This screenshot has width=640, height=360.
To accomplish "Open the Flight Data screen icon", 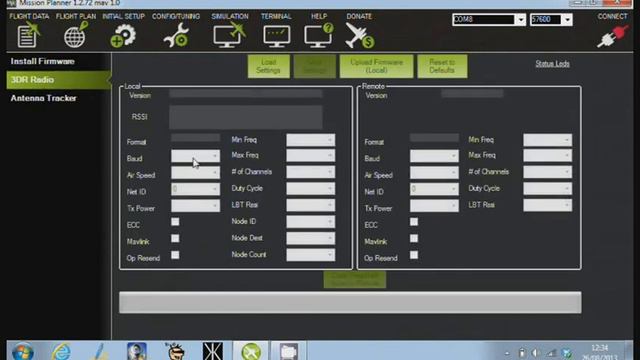I will point(29,35).
